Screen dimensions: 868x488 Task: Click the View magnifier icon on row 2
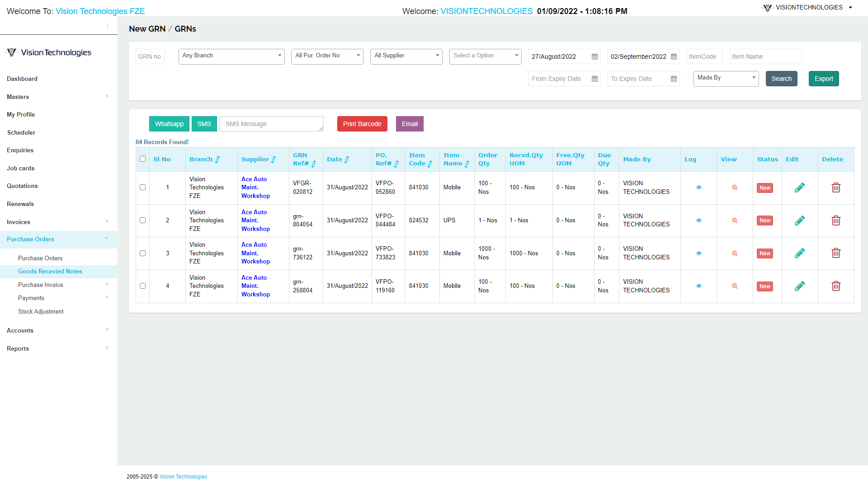(735, 221)
